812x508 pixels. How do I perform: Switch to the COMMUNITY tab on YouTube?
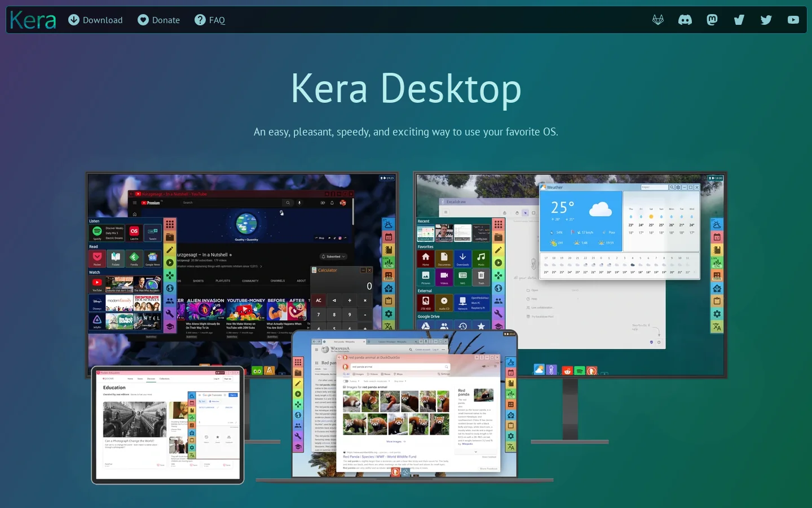[x=250, y=281]
